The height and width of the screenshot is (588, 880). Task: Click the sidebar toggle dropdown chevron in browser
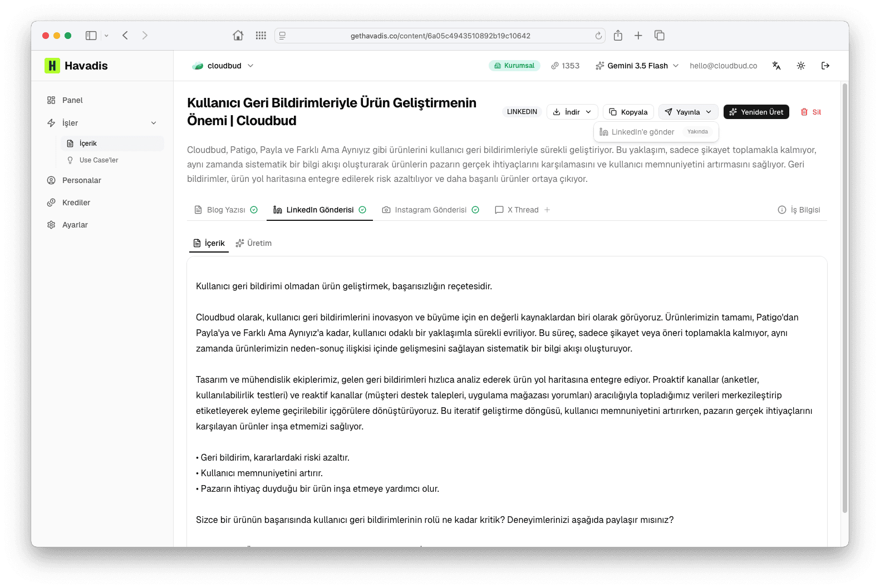click(x=106, y=36)
